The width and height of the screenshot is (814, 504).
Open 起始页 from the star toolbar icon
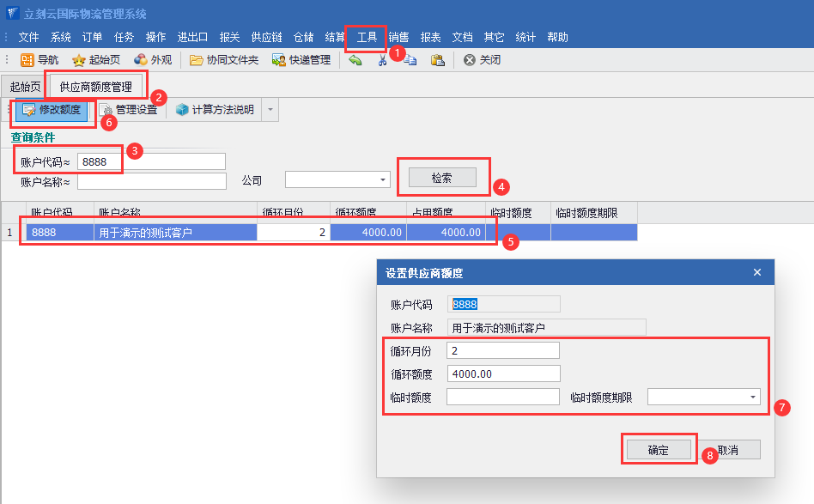click(96, 60)
